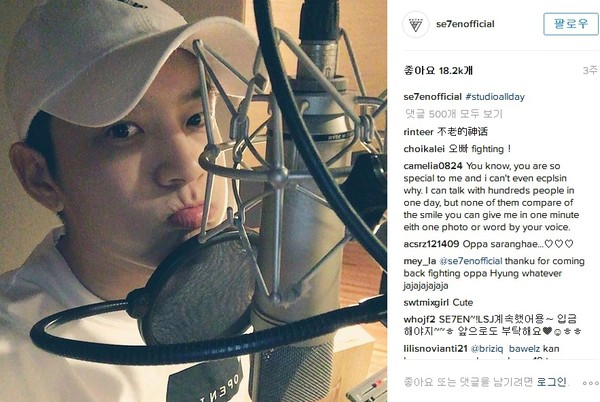The height and width of the screenshot is (402, 600).
Task: Open commenter camelia0824's profile
Action: click(433, 166)
